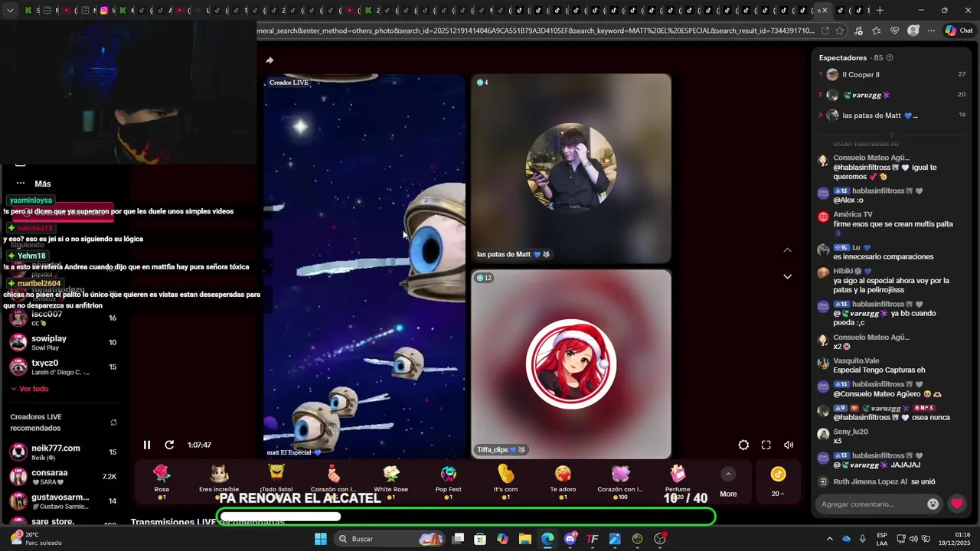Open the main video tile labeled matt El Especial

coord(364,266)
